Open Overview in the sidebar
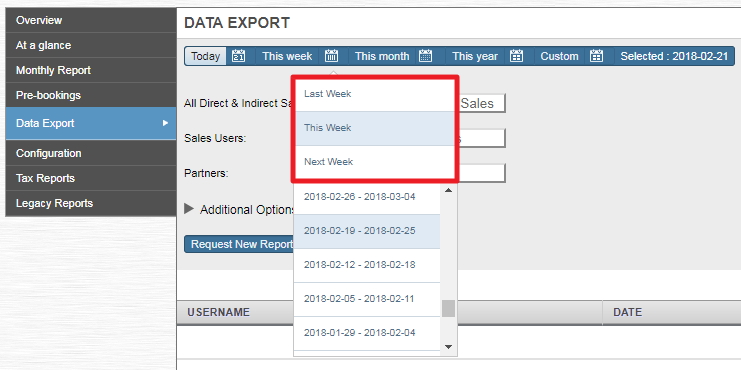Viewport: 741px width, 370px height. 91,20
